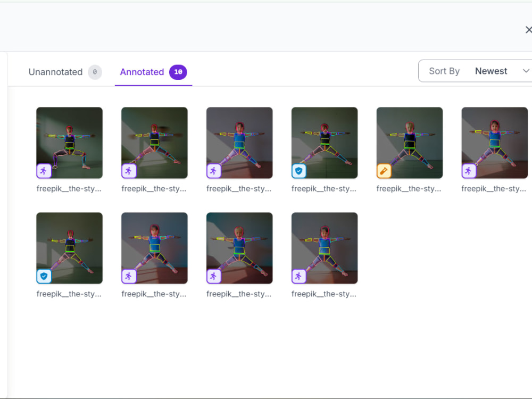Open the third thumbnail in the top row

[239, 143]
